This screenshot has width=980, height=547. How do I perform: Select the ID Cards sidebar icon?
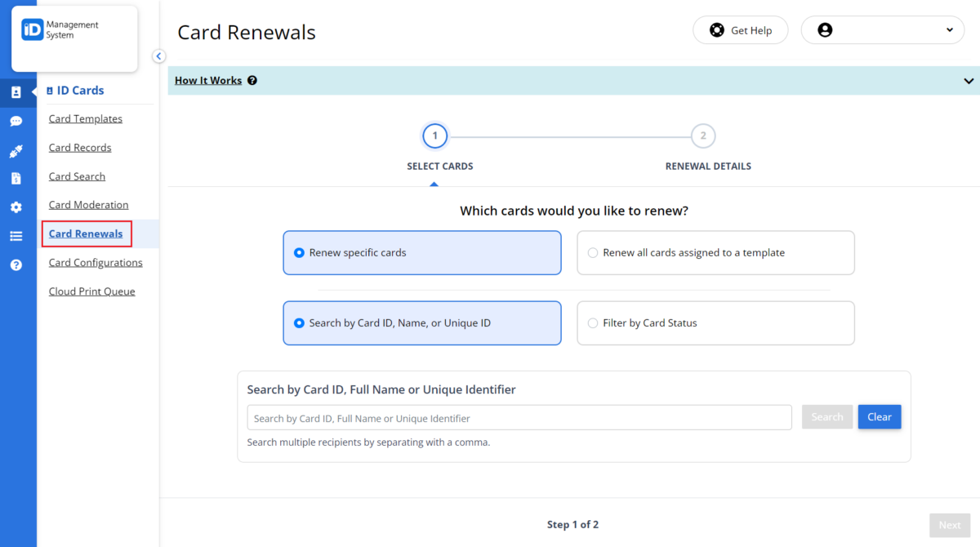click(x=17, y=91)
